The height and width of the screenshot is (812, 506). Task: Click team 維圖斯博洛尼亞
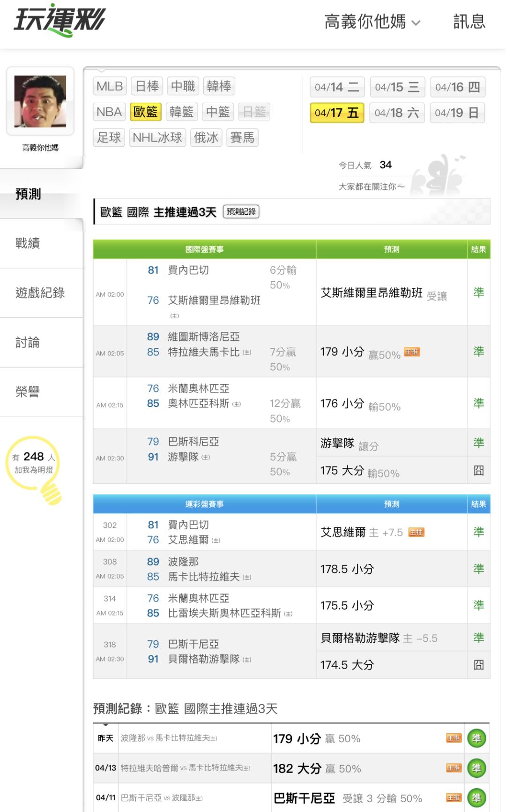[x=204, y=337]
